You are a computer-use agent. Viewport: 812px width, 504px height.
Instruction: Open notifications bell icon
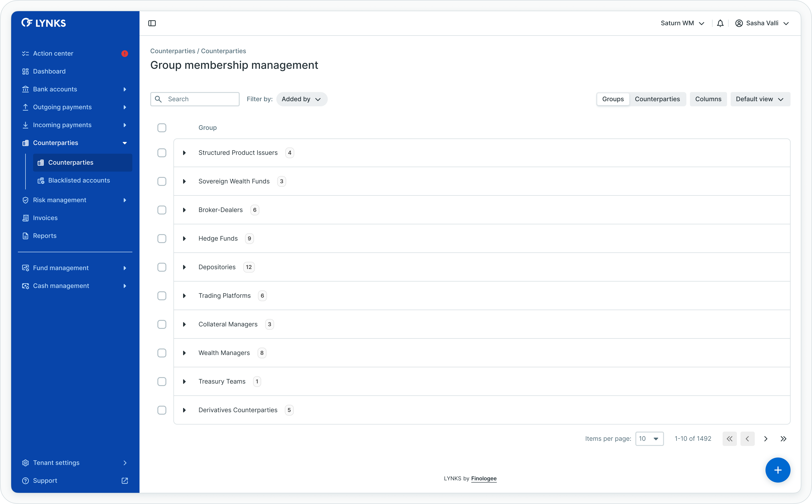pos(720,23)
